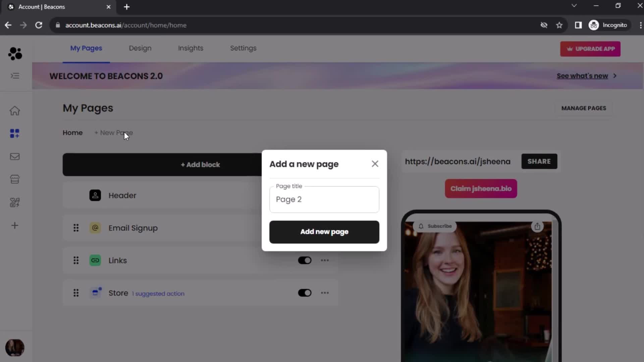
Task: Click the arrow beside See what's new
Action: tap(615, 76)
